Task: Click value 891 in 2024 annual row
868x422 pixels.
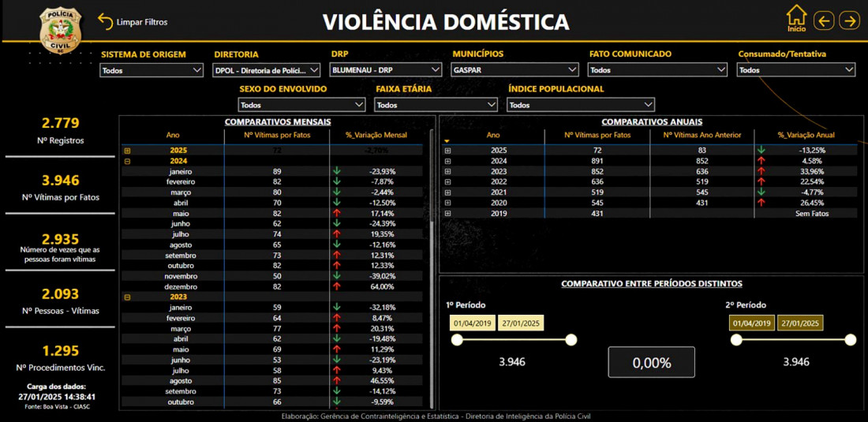Action: [x=597, y=161]
